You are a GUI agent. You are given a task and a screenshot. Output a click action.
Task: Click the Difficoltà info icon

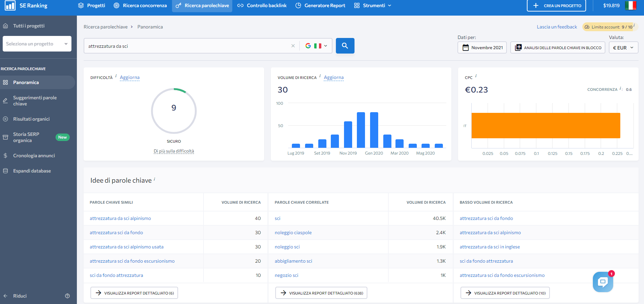(x=116, y=76)
